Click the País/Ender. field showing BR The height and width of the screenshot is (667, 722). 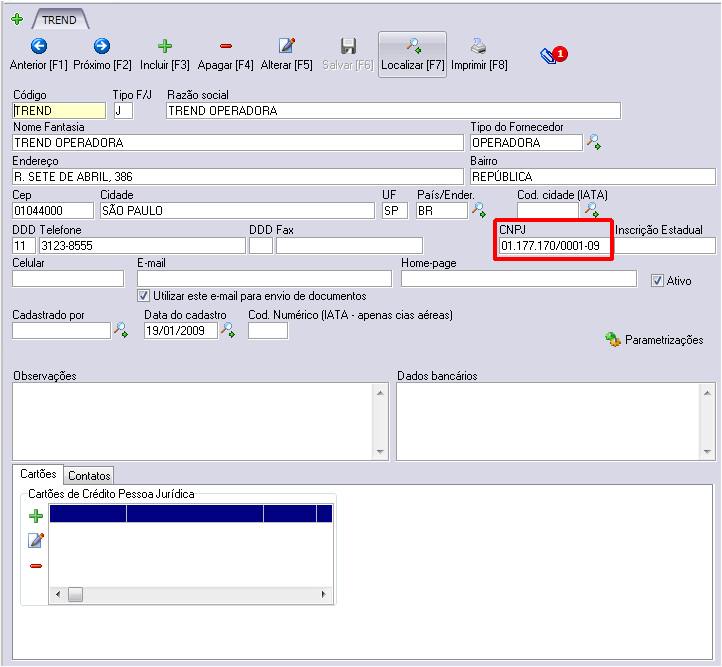[442, 211]
